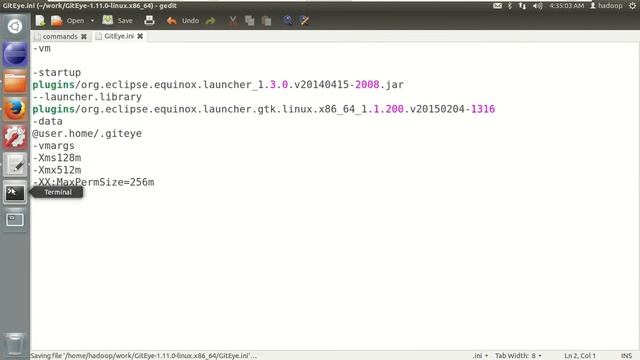Create a new document with toolbar icon
The height and width of the screenshot is (360, 640).
tap(40, 20)
